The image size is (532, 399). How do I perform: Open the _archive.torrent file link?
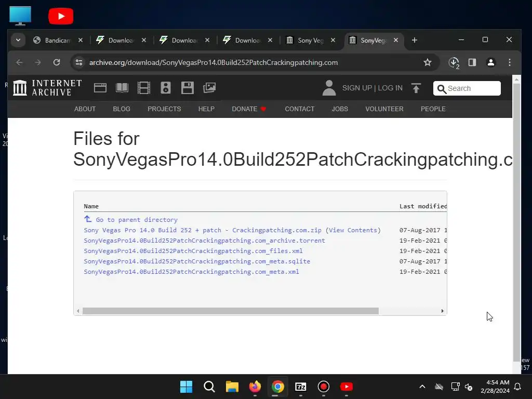coord(204,241)
